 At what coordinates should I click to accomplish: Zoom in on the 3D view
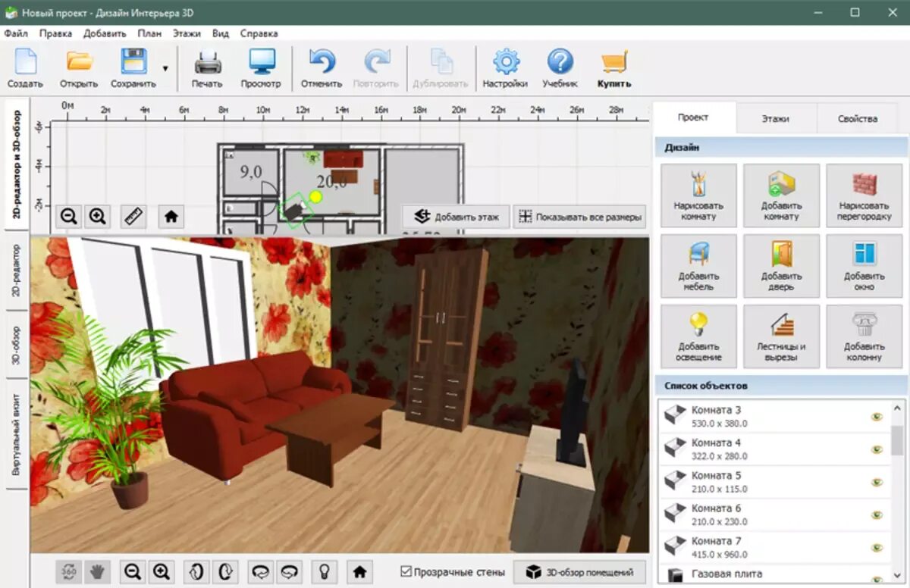pos(161,571)
